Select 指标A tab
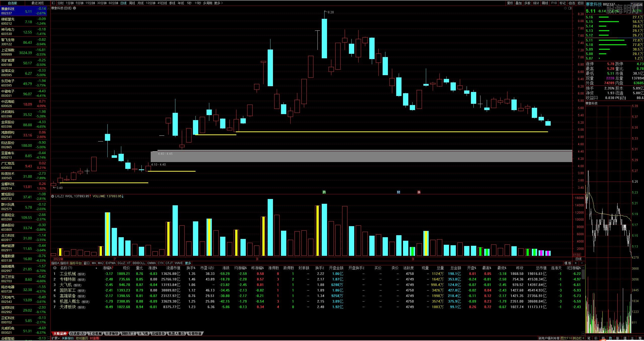This screenshot has width=644, height=341. pyautogui.click(x=55, y=263)
